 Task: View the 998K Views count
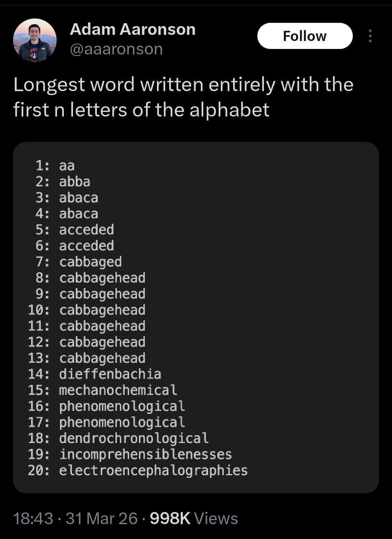194,518
